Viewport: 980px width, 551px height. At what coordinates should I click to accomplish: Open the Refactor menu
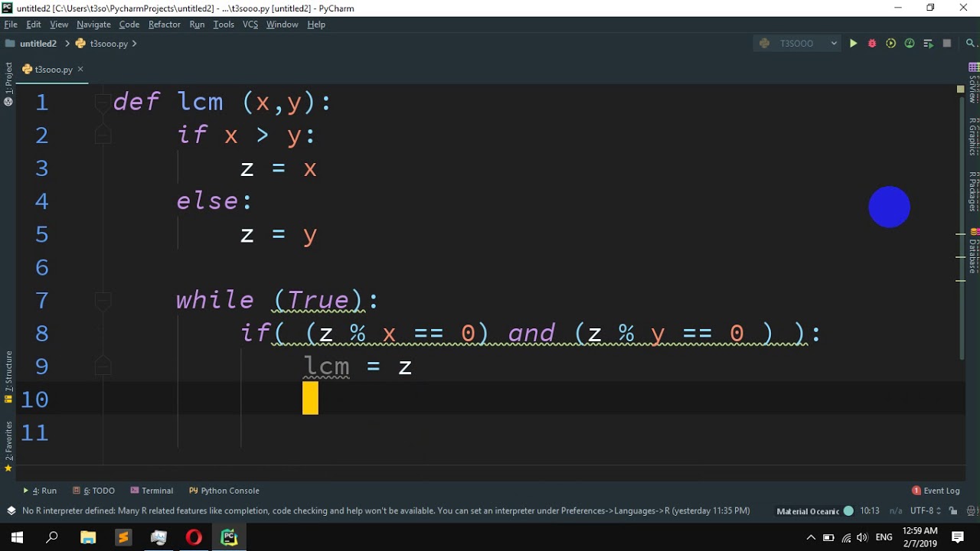coord(165,24)
